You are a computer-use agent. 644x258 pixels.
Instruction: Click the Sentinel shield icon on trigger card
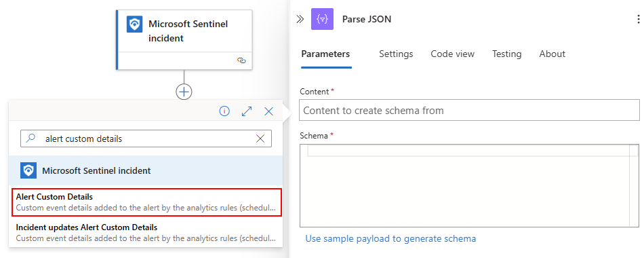pos(134,24)
